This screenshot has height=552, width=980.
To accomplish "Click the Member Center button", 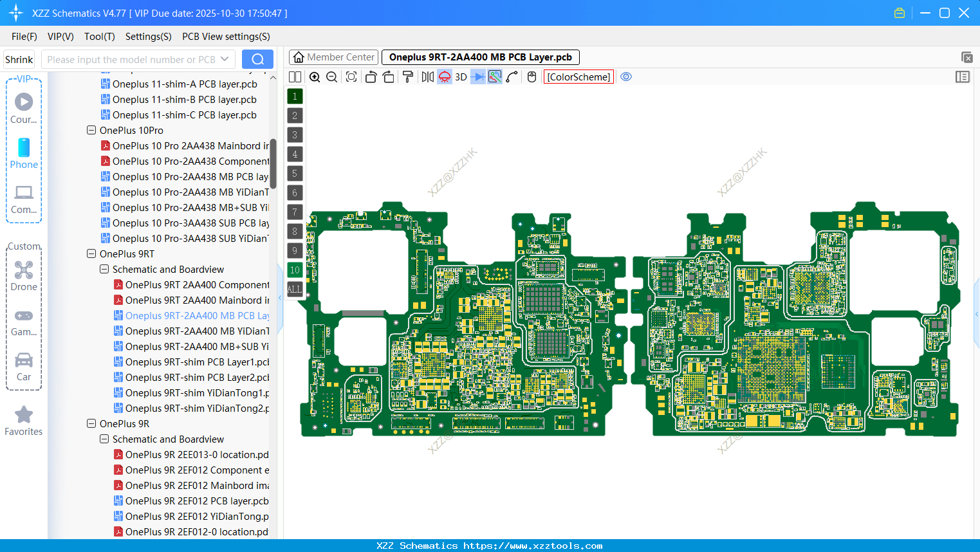I will pos(333,57).
